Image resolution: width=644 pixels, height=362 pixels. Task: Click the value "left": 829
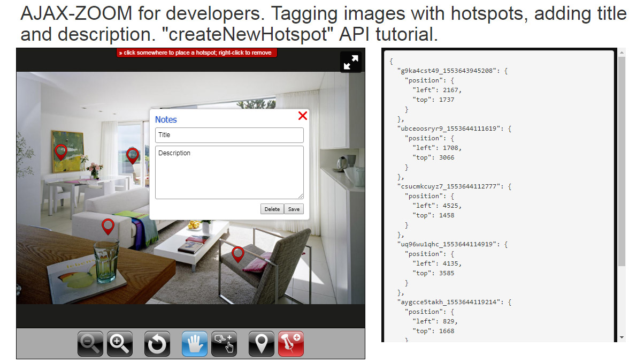pos(435,321)
